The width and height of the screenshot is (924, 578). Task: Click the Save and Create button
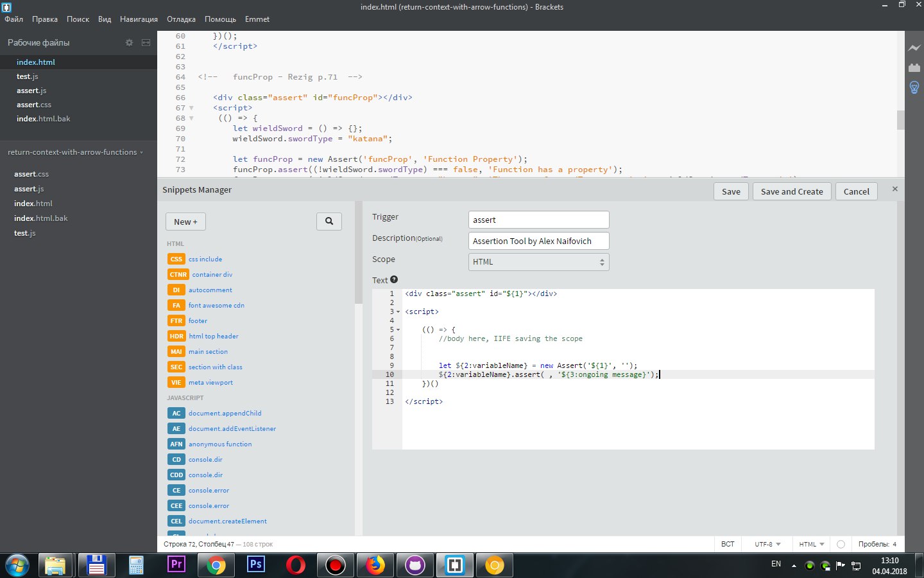pyautogui.click(x=792, y=191)
